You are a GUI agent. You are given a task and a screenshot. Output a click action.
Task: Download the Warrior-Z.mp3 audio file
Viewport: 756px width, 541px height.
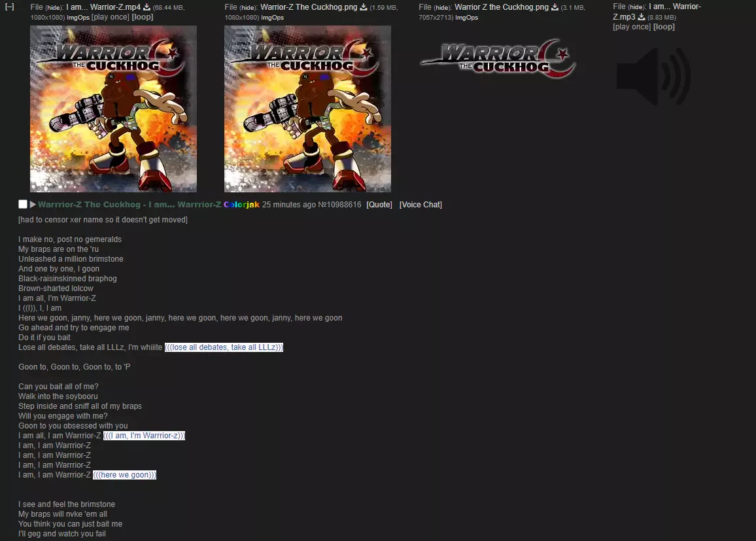[642, 17]
